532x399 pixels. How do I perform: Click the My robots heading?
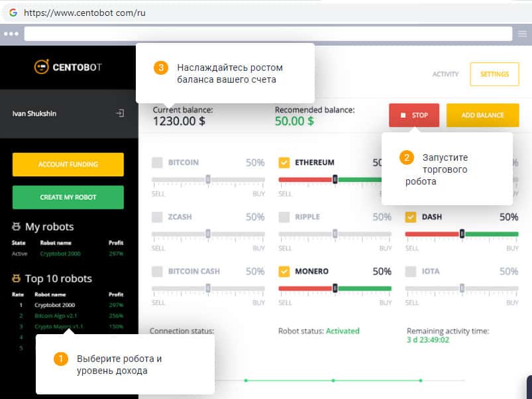(x=50, y=226)
